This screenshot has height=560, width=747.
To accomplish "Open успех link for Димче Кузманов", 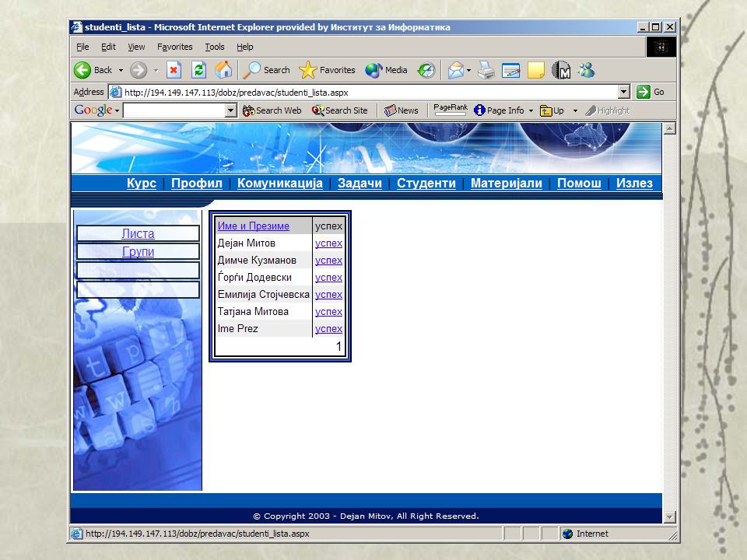I will (328, 261).
